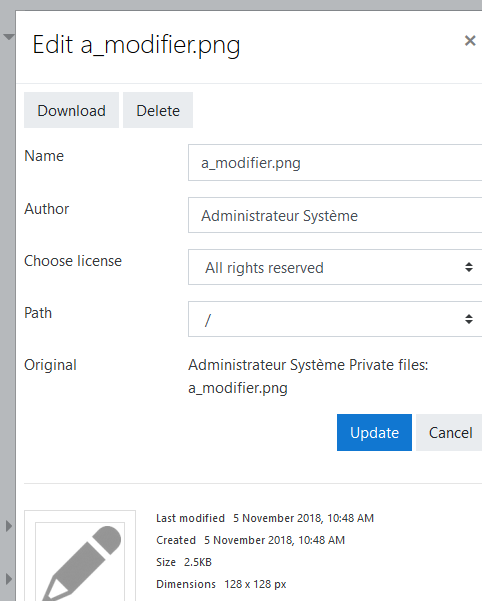Image resolution: width=482 pixels, height=601 pixels.
Task: Click the Choose license label
Action: click(x=73, y=261)
